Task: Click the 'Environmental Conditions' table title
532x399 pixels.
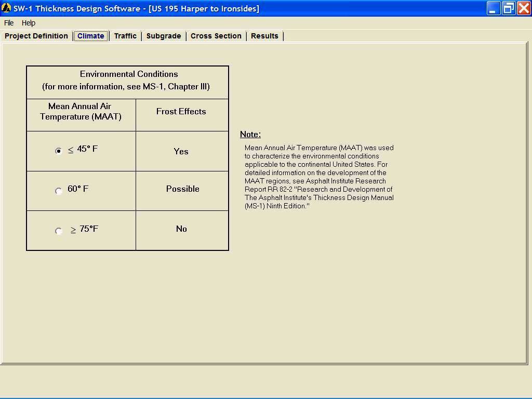Action: point(129,74)
